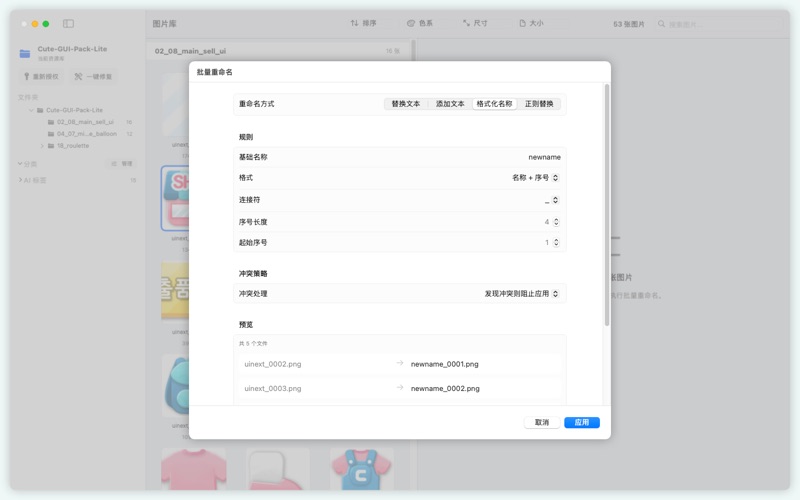Click the 起始序号 value 1
The height and width of the screenshot is (500, 800).
click(x=547, y=243)
